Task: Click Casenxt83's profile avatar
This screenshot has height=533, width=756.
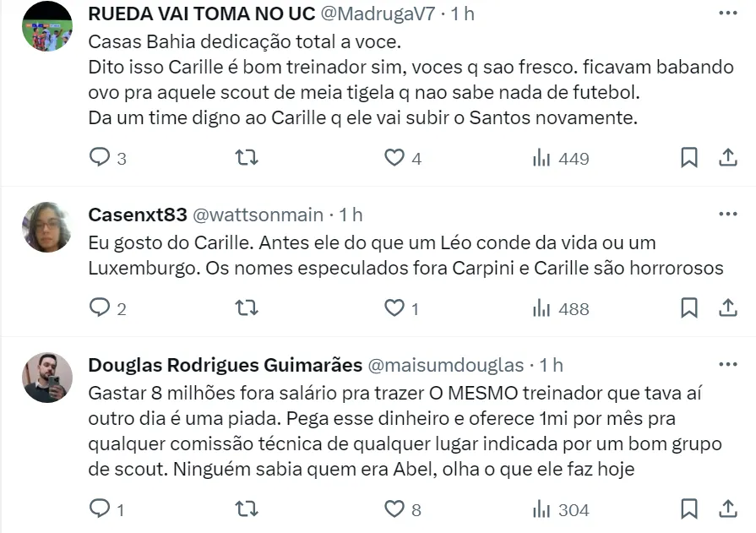Action: pos(46,227)
